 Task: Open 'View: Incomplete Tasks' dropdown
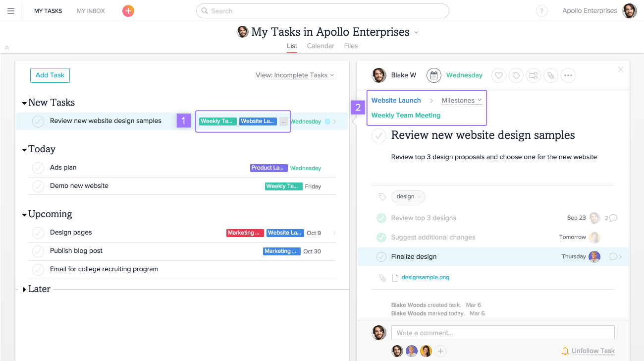295,75
